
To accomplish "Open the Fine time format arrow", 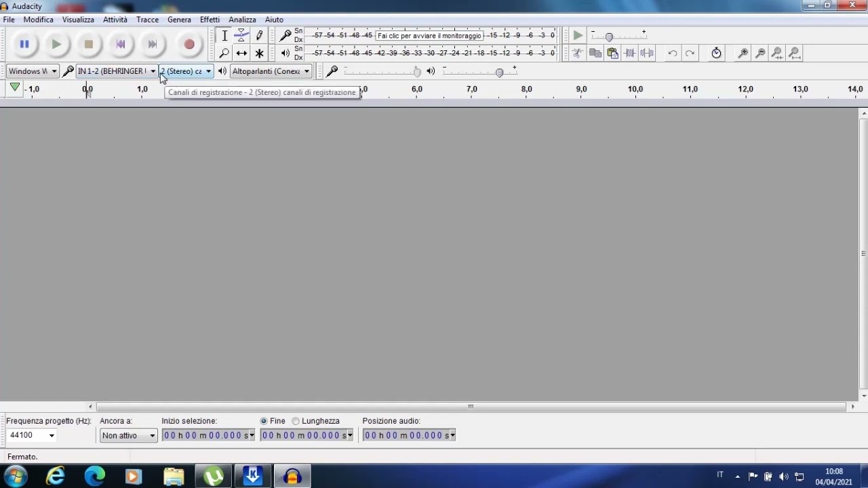I will (350, 435).
